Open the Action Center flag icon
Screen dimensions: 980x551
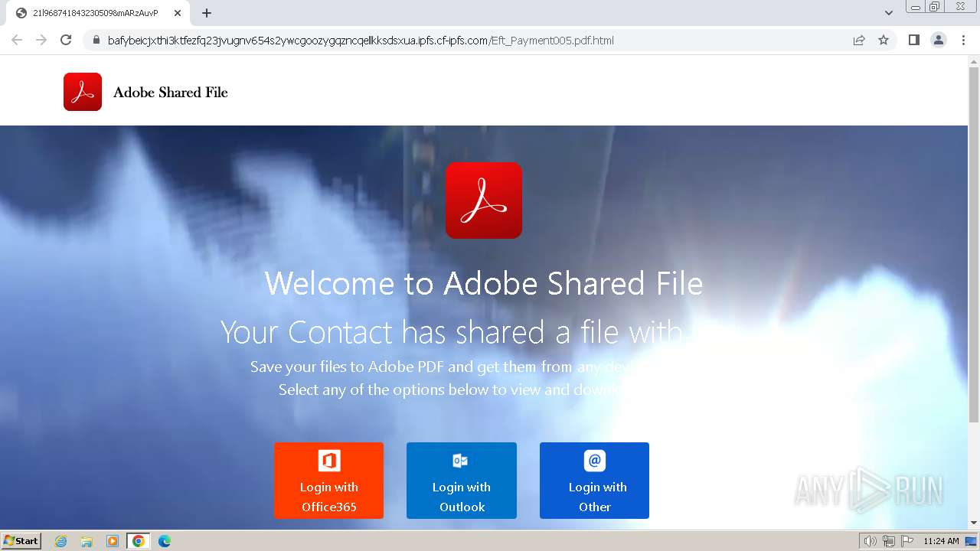(906, 541)
